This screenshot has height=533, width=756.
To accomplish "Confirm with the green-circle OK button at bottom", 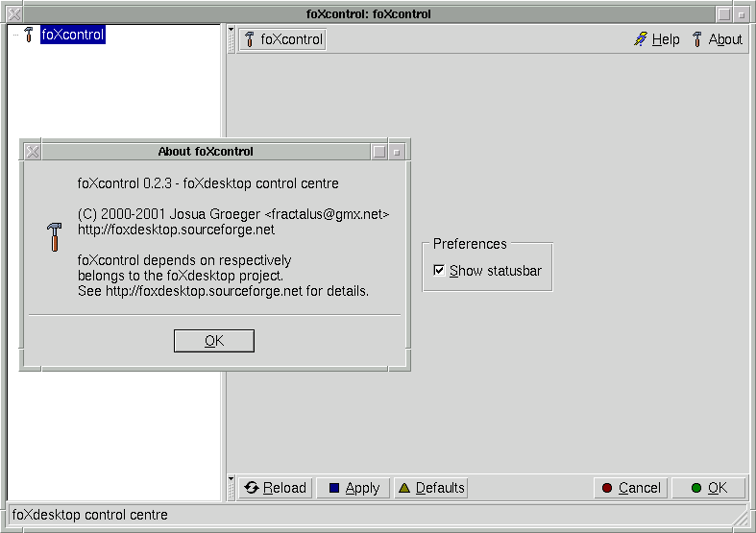I will pos(708,488).
